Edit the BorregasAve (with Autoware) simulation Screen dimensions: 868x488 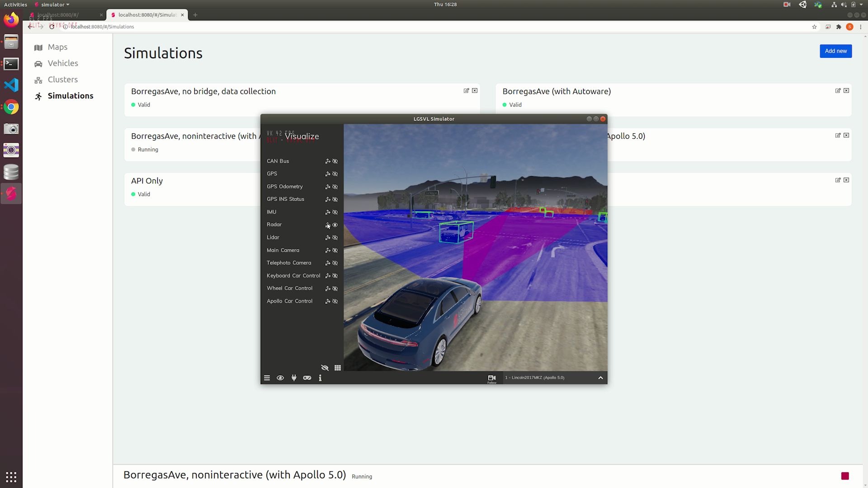838,90
